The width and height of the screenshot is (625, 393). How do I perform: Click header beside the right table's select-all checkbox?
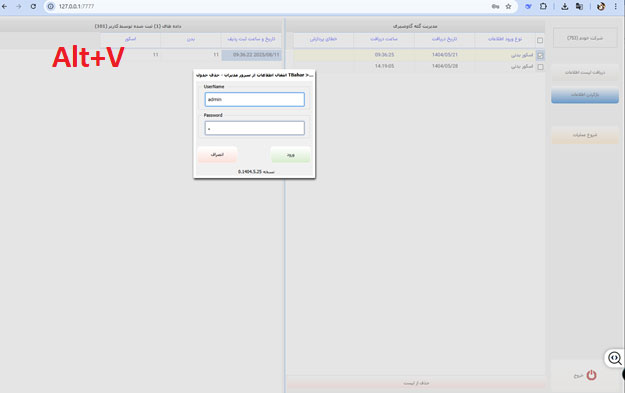(x=505, y=39)
